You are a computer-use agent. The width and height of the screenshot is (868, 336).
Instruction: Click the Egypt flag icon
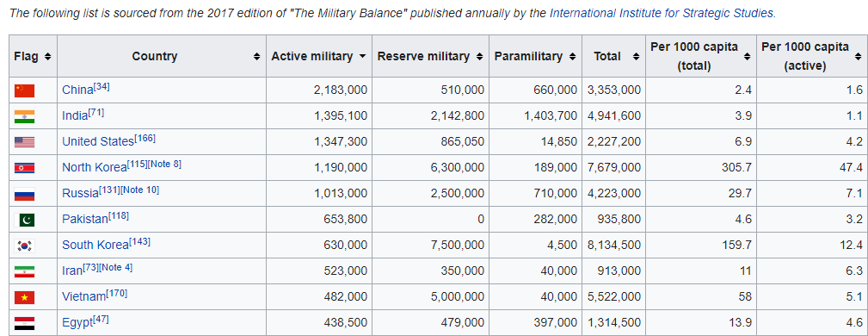click(x=24, y=323)
